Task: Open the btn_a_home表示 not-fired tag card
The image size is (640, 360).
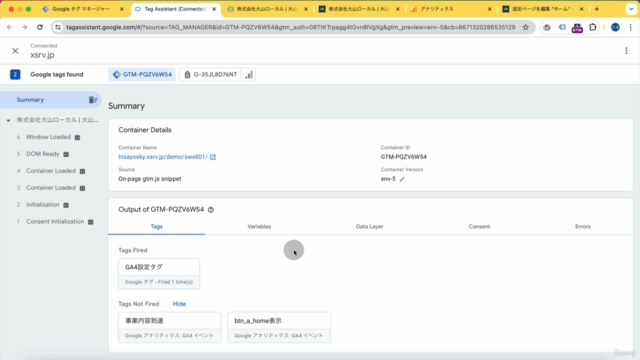Action: [x=279, y=327]
